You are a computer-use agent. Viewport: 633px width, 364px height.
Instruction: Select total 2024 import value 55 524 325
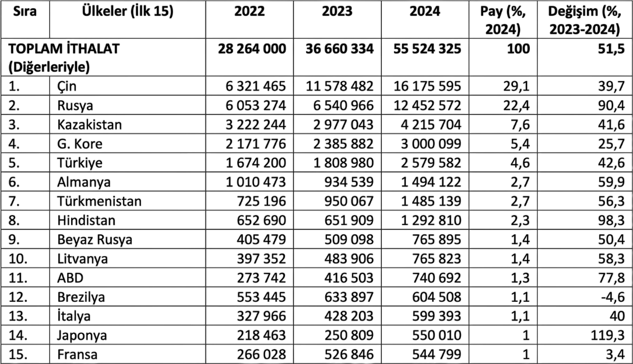[427, 48]
